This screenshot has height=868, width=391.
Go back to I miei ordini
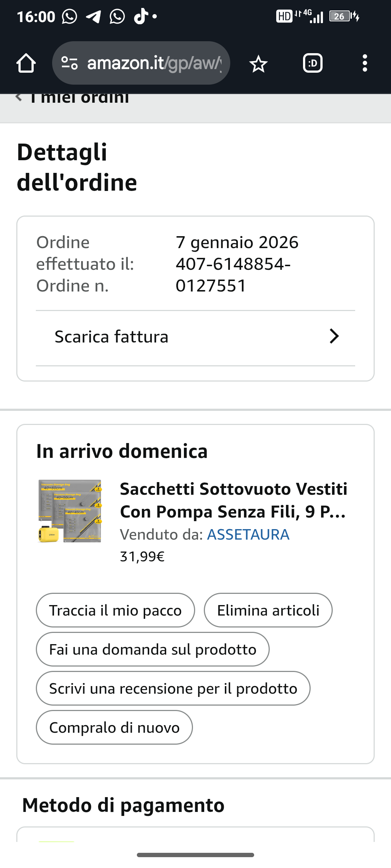80,98
